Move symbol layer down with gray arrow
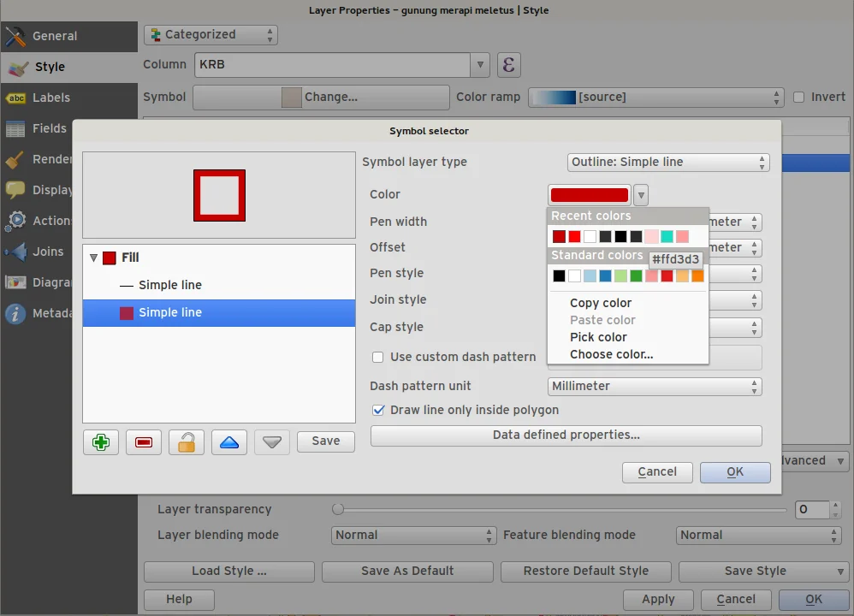Image resolution: width=854 pixels, height=616 pixels. [272, 441]
